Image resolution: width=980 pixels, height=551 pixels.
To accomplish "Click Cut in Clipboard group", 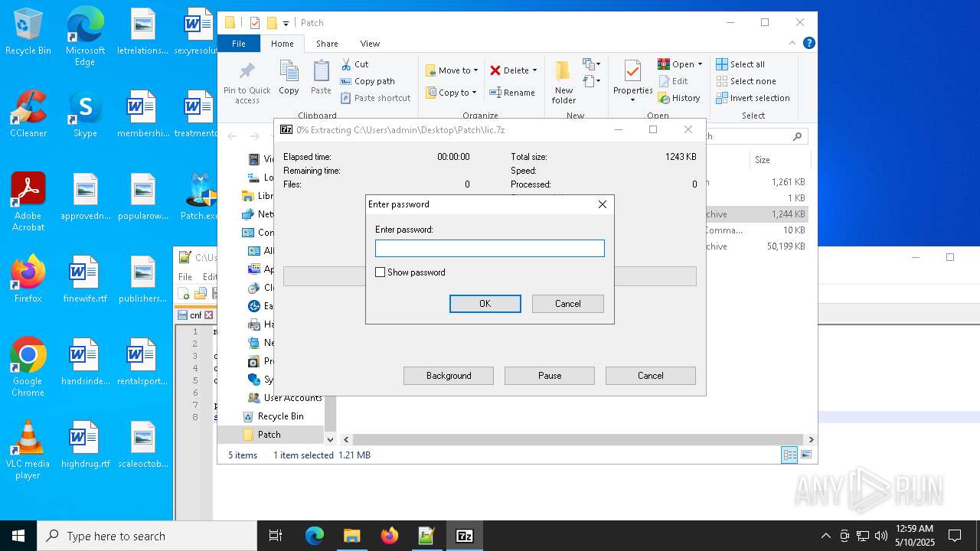I will [x=354, y=64].
